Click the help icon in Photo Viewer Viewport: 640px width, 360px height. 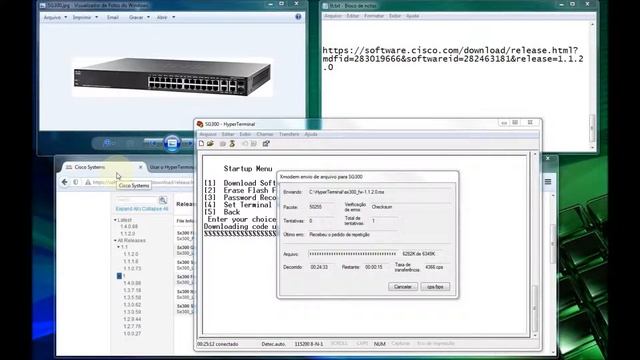tap(298, 17)
